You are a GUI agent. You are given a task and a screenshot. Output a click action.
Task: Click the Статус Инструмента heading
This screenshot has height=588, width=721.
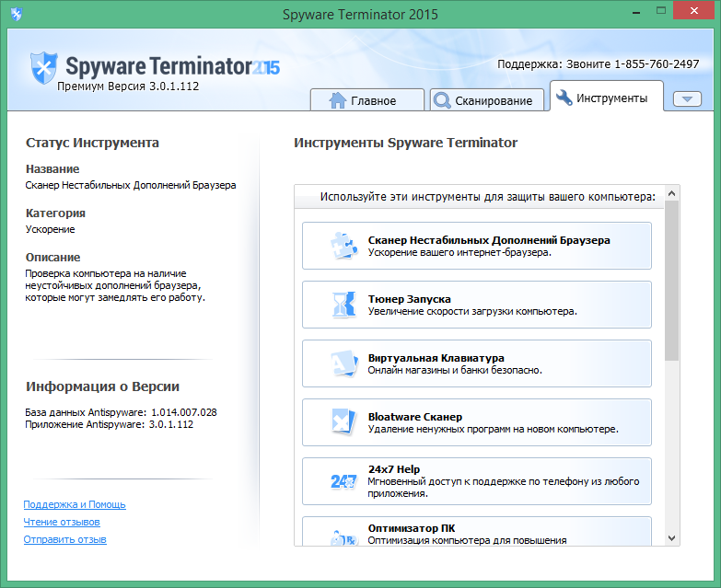coord(92,143)
